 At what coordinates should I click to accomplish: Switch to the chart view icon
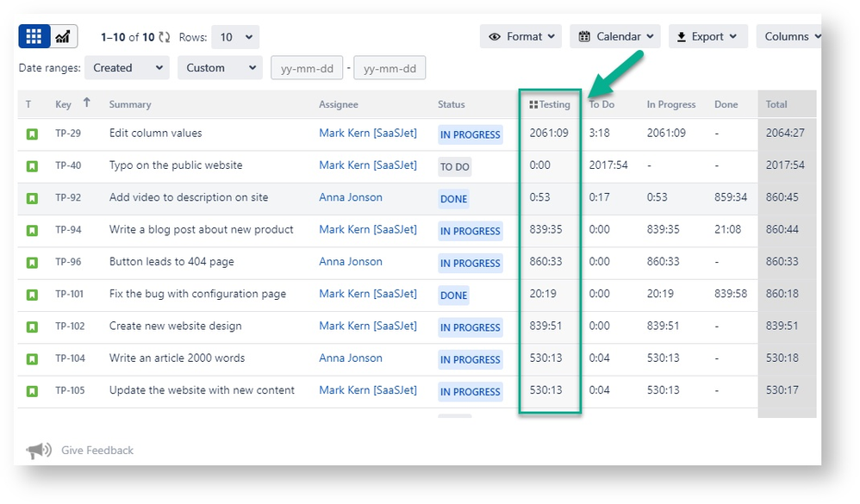pyautogui.click(x=61, y=35)
